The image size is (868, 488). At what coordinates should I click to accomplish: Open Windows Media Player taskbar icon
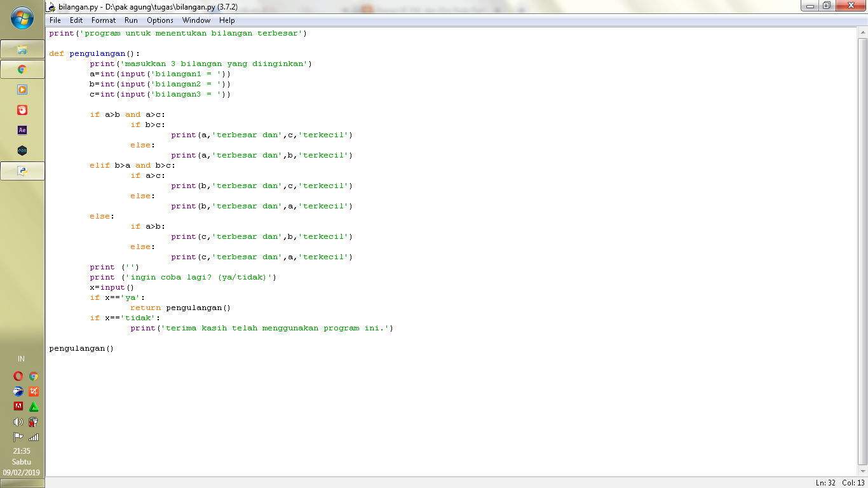coord(22,90)
